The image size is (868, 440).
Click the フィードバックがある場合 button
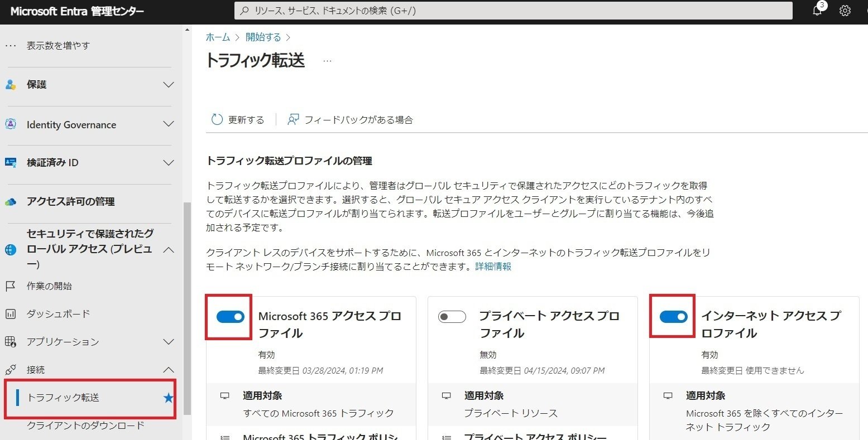(350, 119)
